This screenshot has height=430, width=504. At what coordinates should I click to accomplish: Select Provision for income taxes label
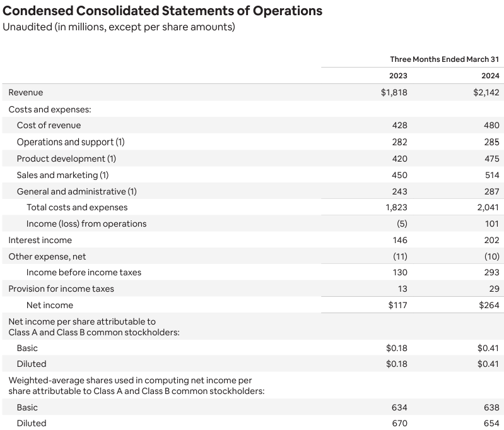(61, 289)
